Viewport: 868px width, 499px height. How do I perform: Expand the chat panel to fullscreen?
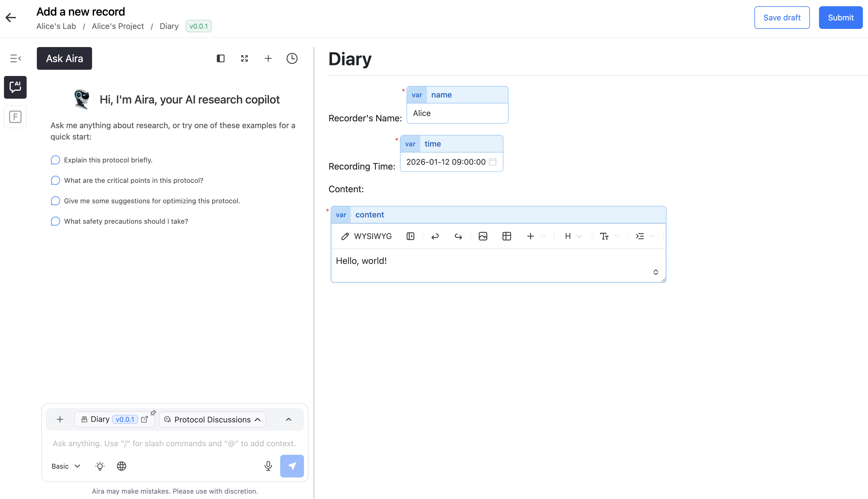point(244,58)
